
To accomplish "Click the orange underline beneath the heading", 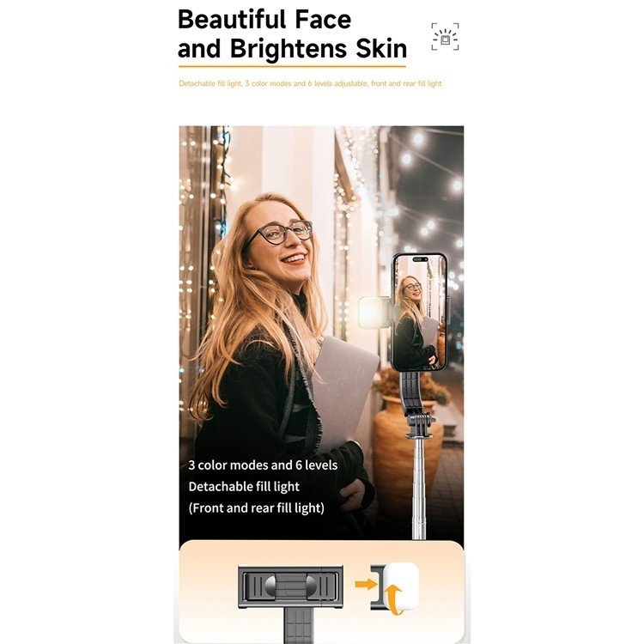I will click(x=292, y=66).
